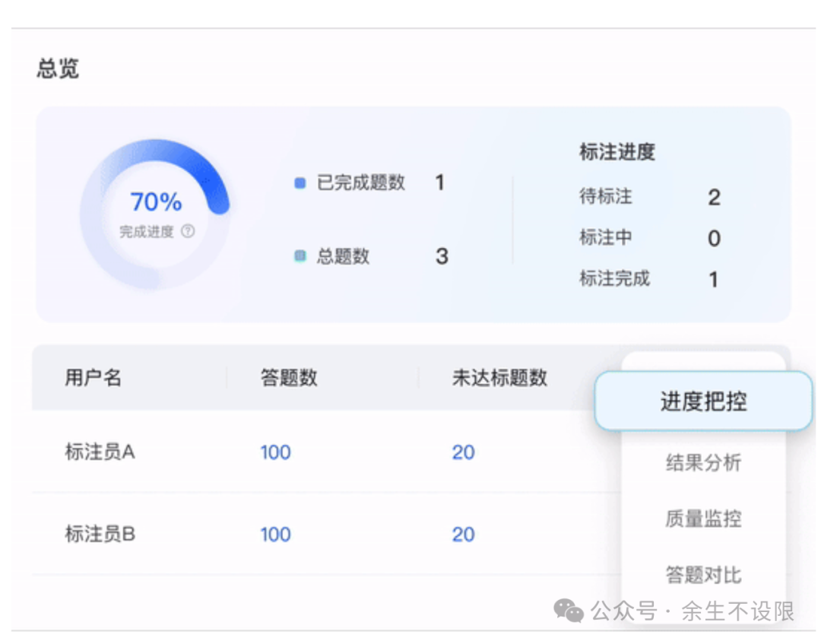This screenshot has height=644, width=821.
Task: Open 标注员A's 未达标题数 value 20
Action: (463, 452)
